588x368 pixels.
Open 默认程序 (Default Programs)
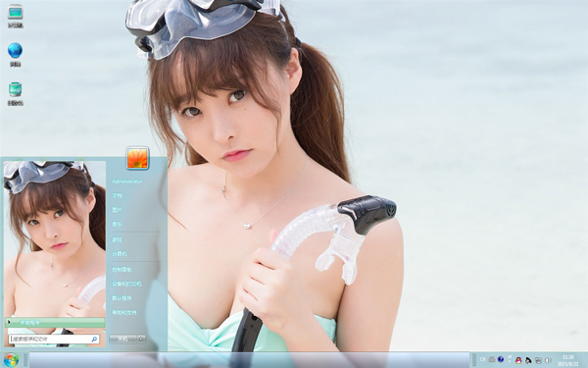coord(122,298)
